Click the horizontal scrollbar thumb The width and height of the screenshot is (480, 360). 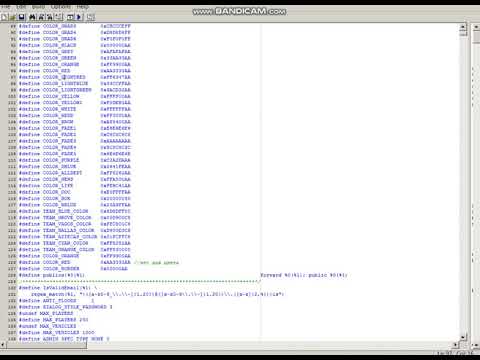(47, 345)
